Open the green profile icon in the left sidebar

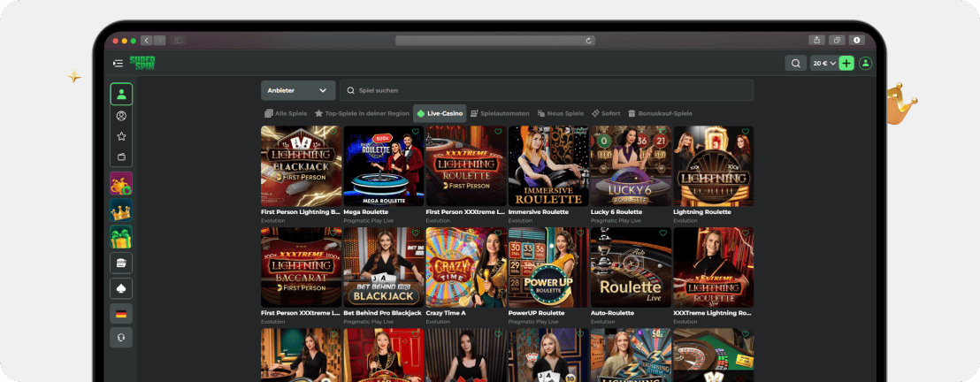pyautogui.click(x=121, y=95)
